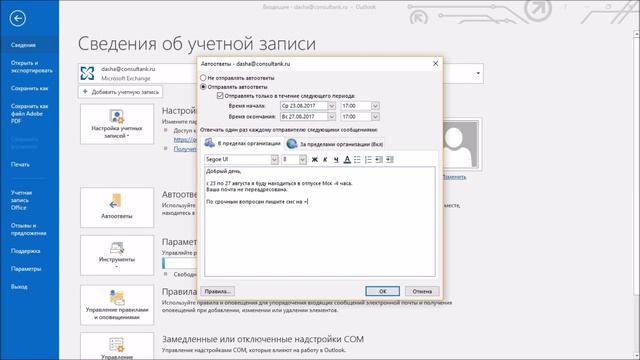Click the account profile photo placeholder
The width and height of the screenshot is (640, 360).
pyautogui.click(x=460, y=144)
